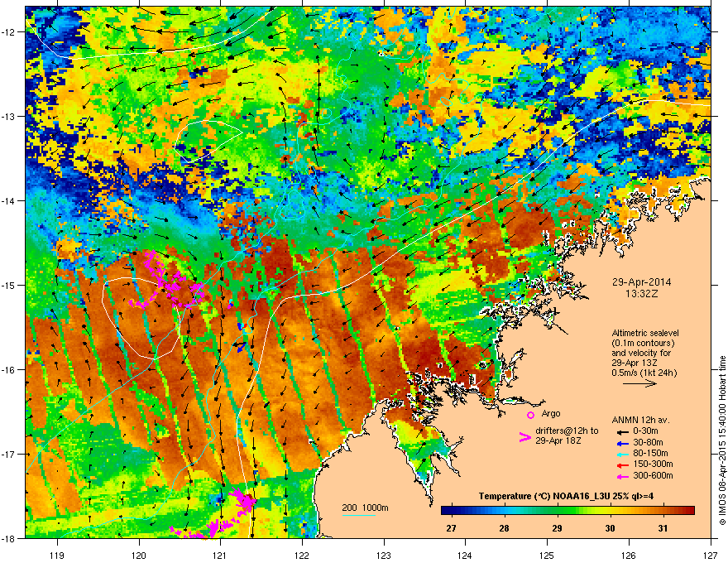Click the 0.5m/s velocity scale arrow

tap(639, 383)
